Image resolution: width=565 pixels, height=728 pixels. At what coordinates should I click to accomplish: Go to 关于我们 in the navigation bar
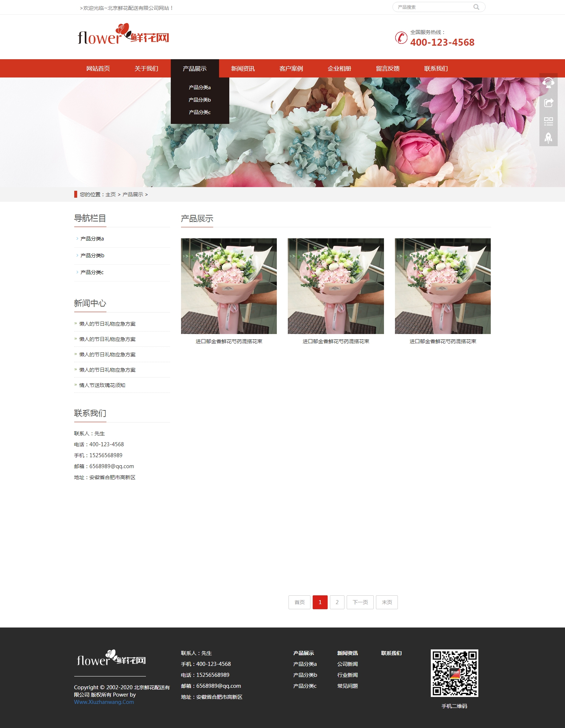[x=146, y=68]
